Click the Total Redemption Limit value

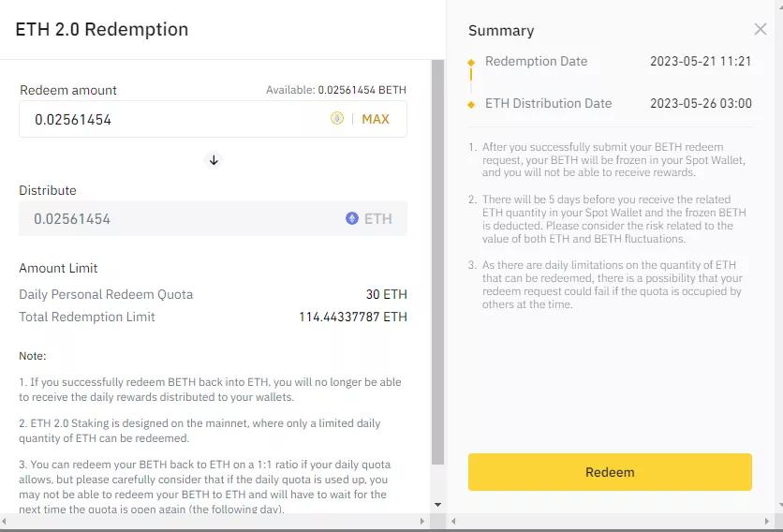coord(353,317)
